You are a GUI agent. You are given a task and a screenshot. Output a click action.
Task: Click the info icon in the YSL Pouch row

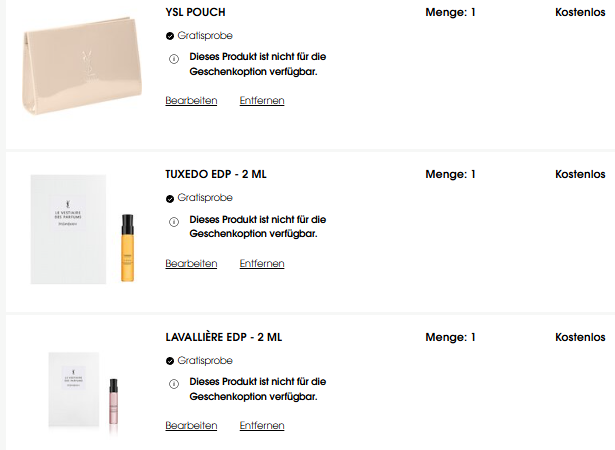(174, 59)
